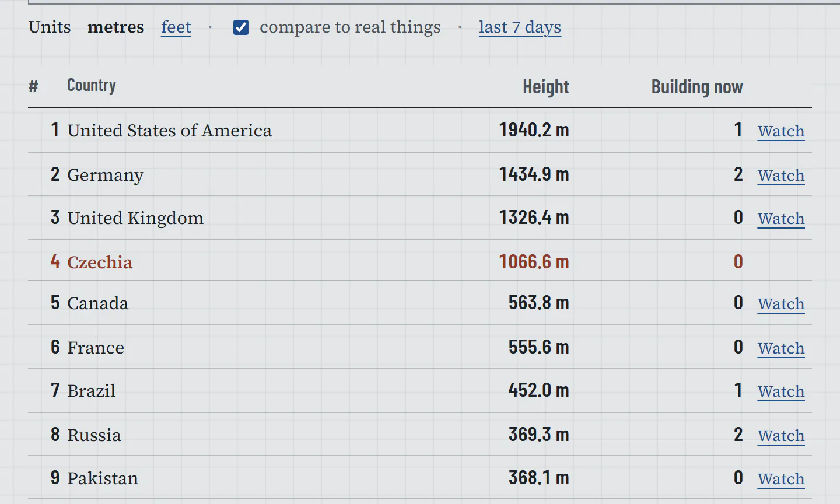Watch the United States of America build
840x504 pixels.
tap(781, 131)
